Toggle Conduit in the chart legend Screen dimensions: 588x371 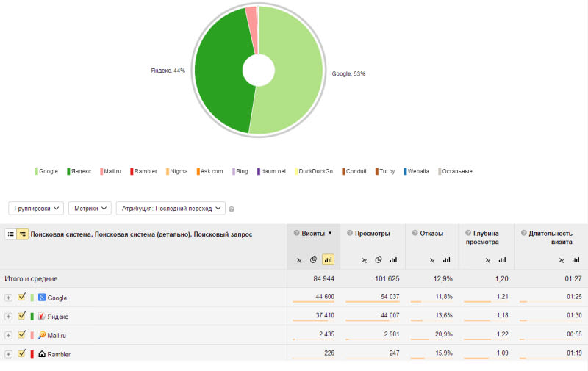pos(354,171)
